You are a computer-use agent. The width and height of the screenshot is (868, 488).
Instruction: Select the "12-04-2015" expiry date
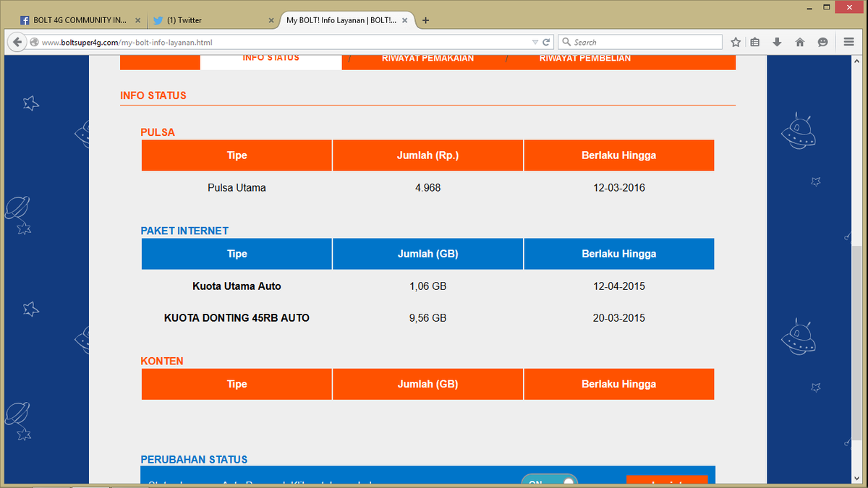(618, 286)
